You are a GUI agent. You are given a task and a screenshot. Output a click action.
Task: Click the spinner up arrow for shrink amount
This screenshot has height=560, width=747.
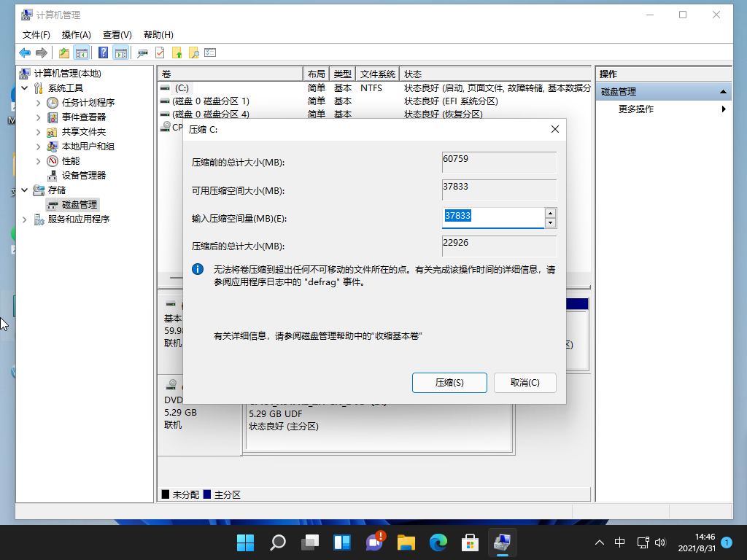(x=551, y=213)
